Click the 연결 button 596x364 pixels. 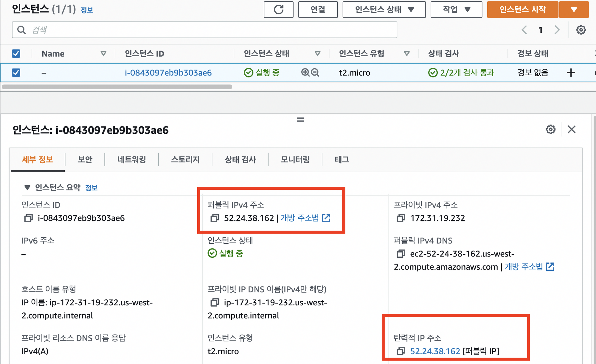pos(318,10)
